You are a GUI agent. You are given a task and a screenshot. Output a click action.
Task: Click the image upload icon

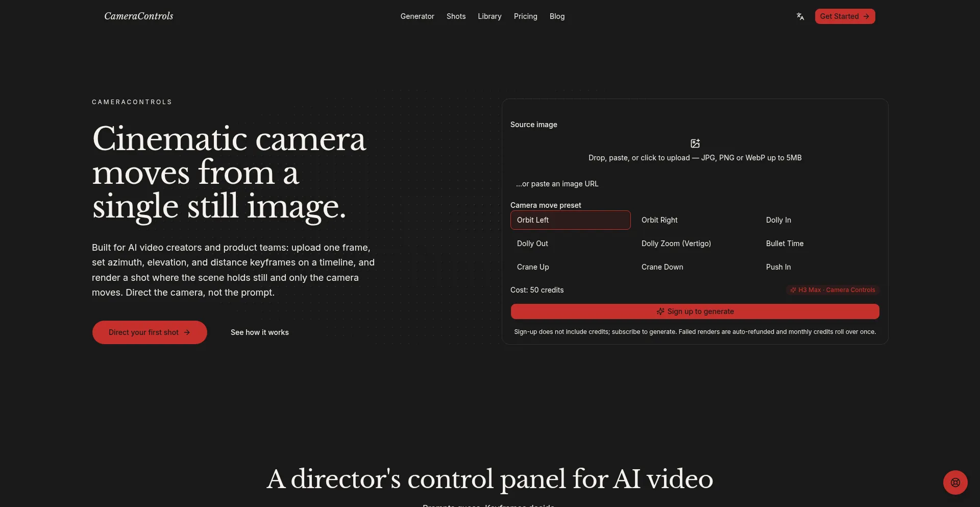coord(695,143)
